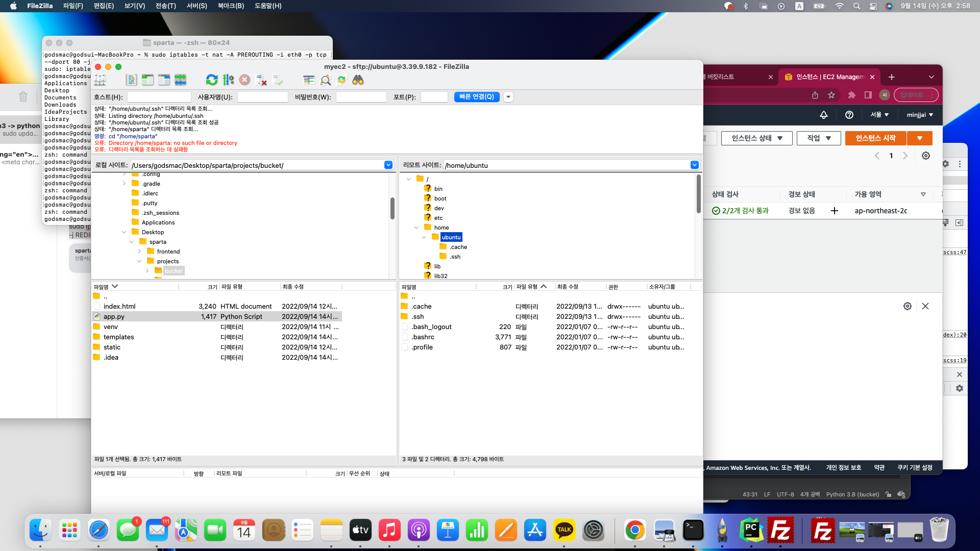Open the 전송(T) menu
The width and height of the screenshot is (980, 551).
click(x=165, y=6)
